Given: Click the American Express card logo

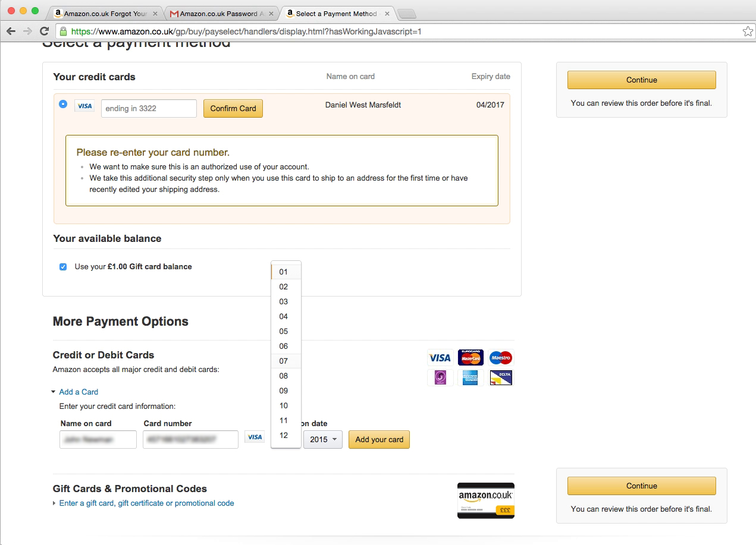Looking at the screenshot, I should [470, 377].
